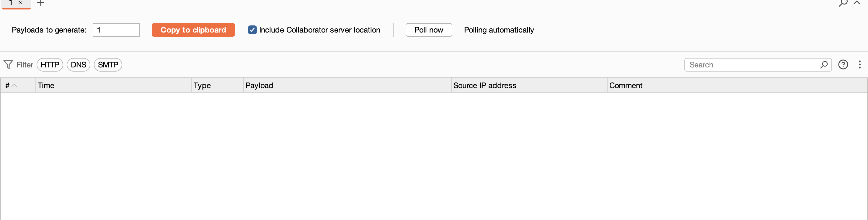Click into the Search input field

[753, 64]
